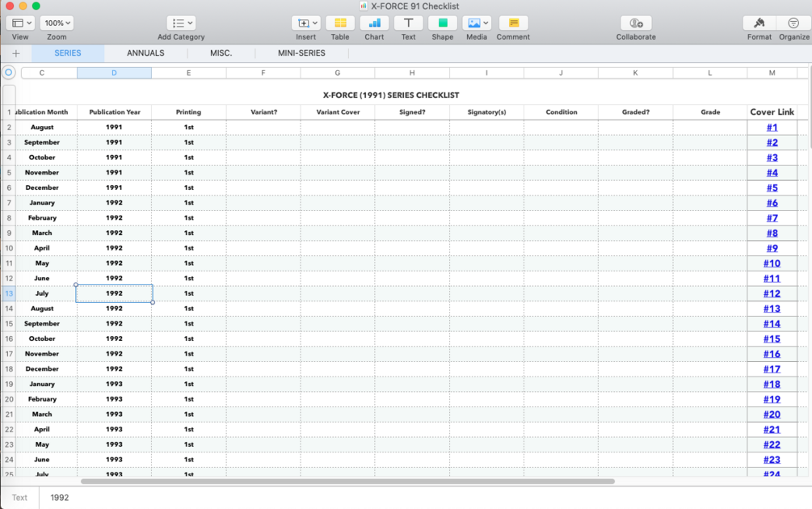Open cover link #1
The image size is (812, 509).
pos(772,128)
